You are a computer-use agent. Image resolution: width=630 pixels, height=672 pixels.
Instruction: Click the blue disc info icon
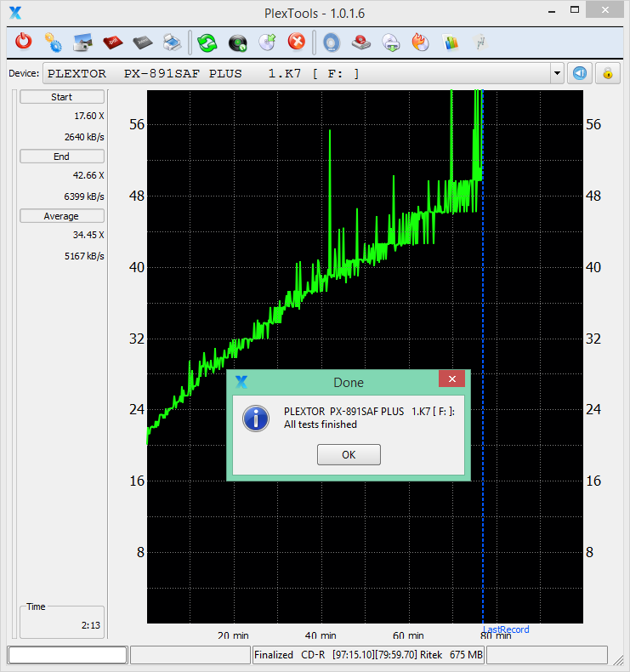pos(331,43)
